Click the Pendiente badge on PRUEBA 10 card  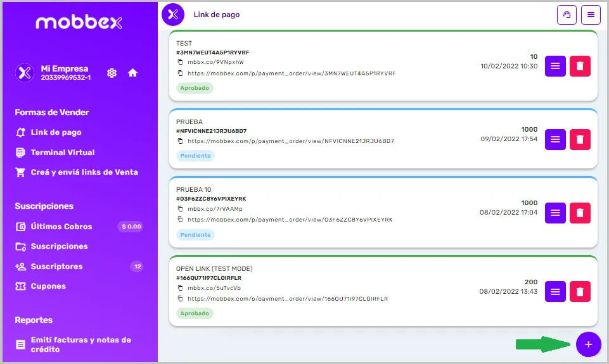195,235
